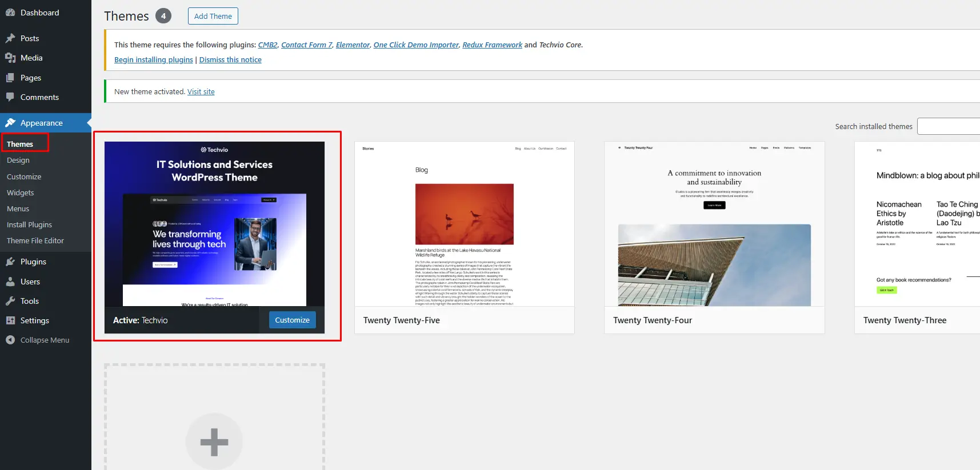Open the Theme File Editor submenu
Viewport: 980px width, 470px height.
[x=35, y=240]
